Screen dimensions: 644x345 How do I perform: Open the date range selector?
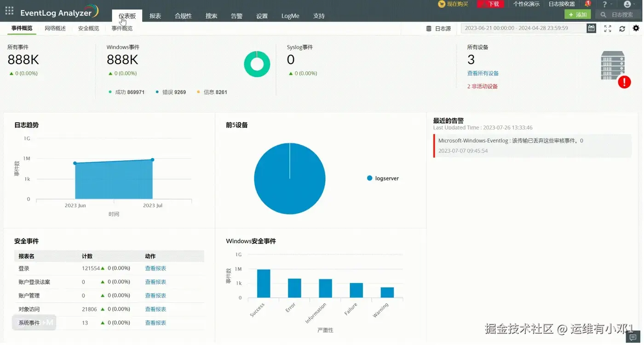pyautogui.click(x=522, y=28)
